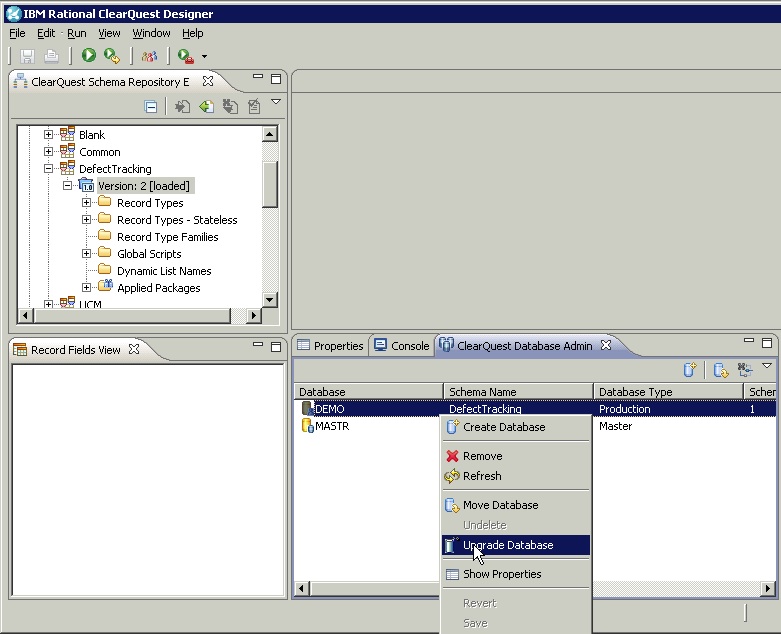
Task: Click schema tree horizontal scroll right arrow
Action: (x=254, y=315)
